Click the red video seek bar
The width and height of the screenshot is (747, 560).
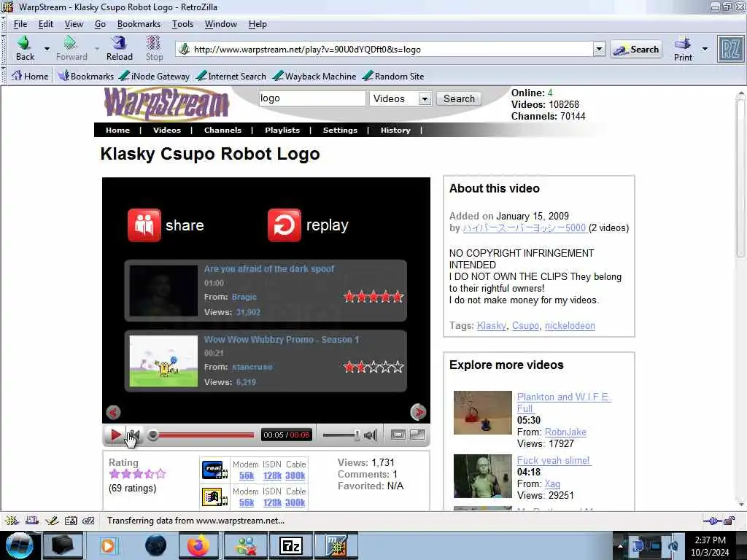[206, 435]
